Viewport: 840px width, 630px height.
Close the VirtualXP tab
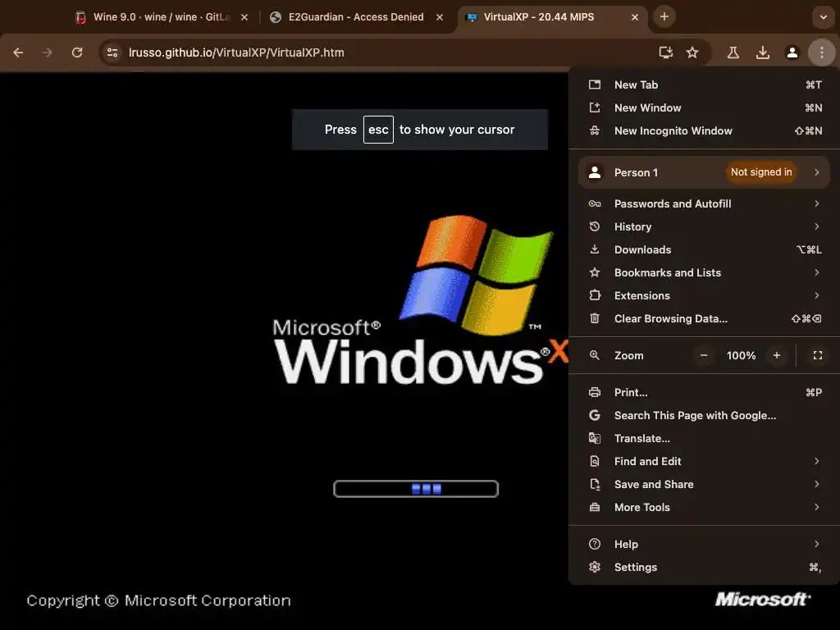[x=635, y=17]
